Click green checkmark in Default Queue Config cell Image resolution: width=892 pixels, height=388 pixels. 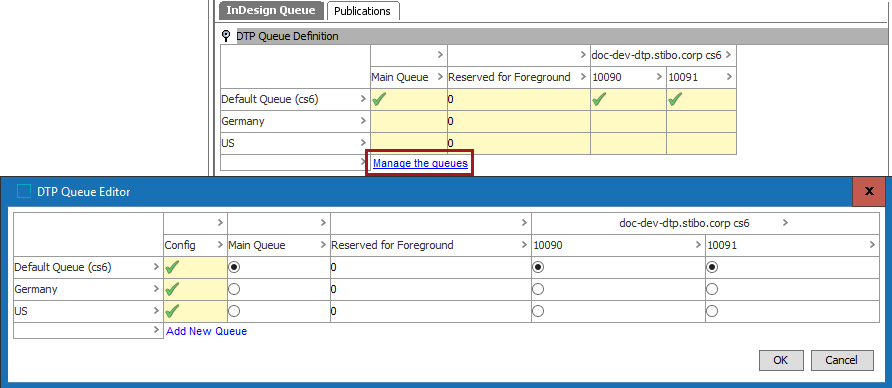click(172, 268)
